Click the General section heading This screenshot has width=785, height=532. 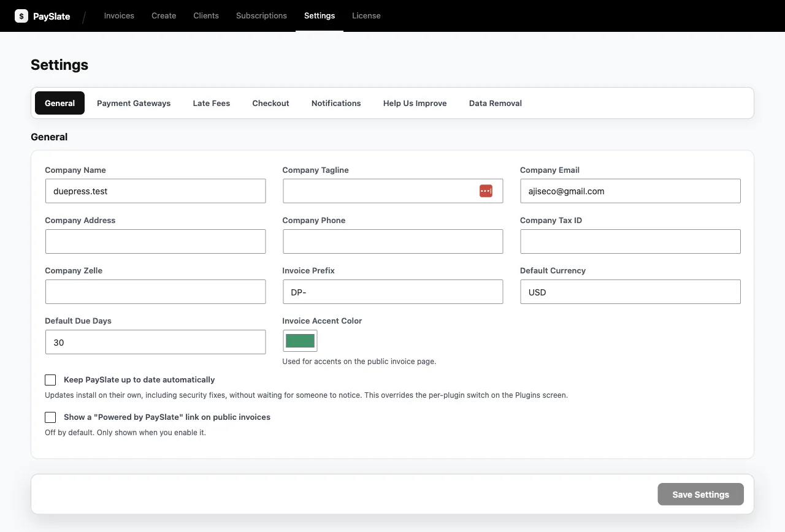pyautogui.click(x=49, y=137)
